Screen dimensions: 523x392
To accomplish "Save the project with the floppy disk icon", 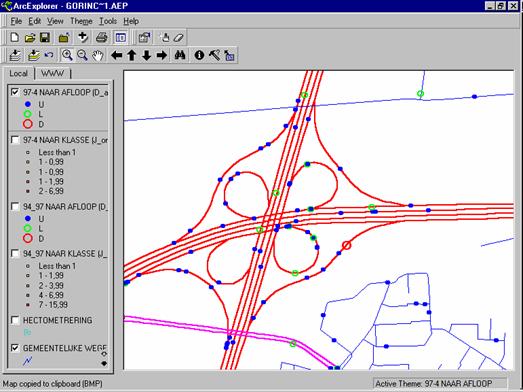I will click(45, 37).
